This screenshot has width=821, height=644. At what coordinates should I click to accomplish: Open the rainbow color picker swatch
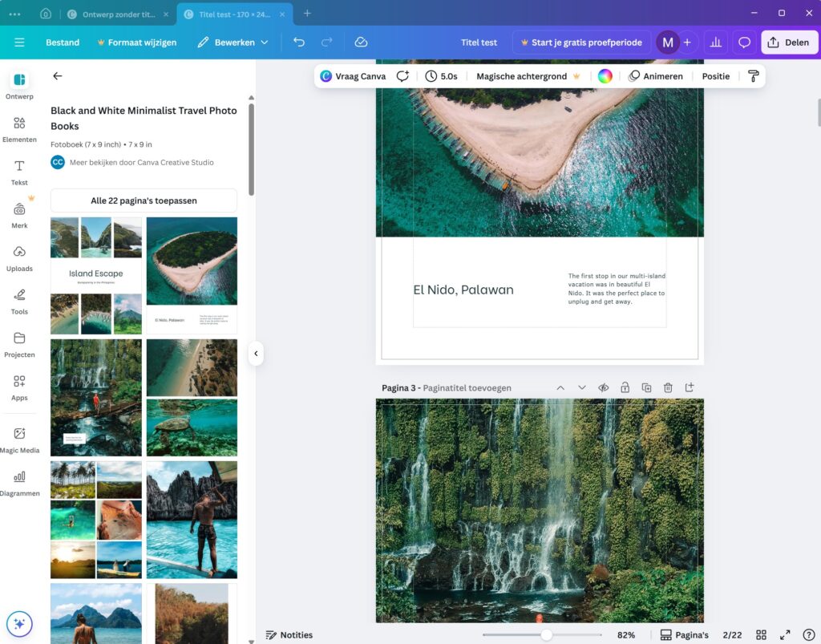(605, 76)
